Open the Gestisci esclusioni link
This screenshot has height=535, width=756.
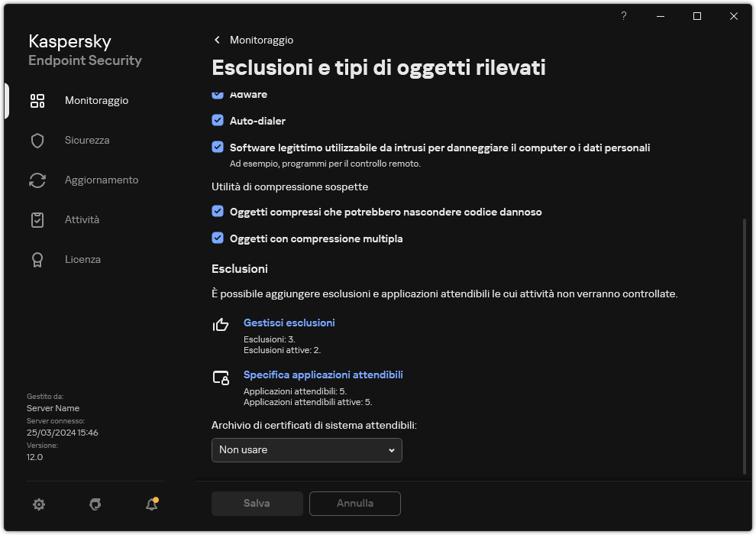(x=289, y=323)
